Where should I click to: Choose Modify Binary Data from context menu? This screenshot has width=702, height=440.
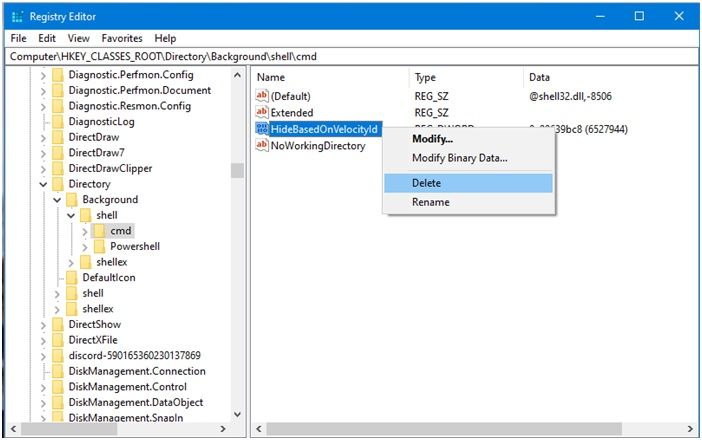tap(459, 158)
